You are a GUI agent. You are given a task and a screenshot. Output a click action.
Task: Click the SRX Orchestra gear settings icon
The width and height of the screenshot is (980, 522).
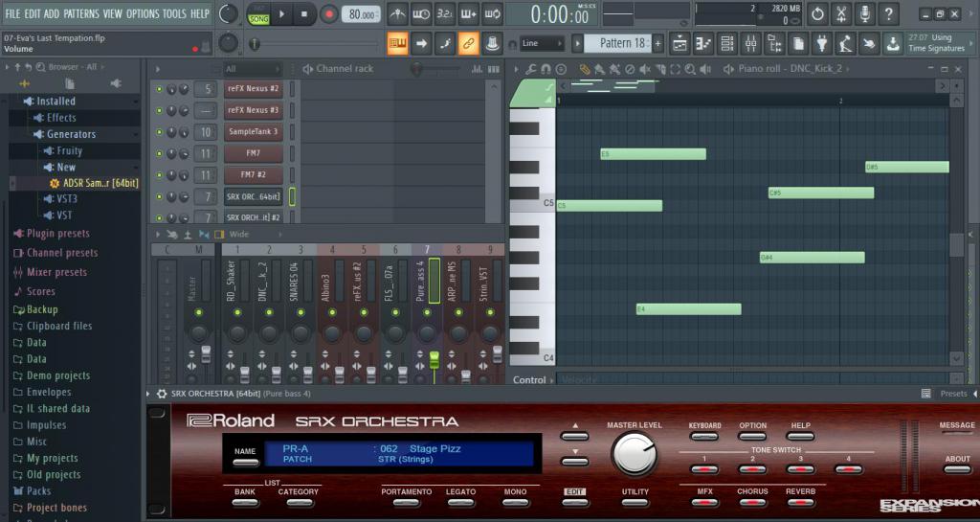click(x=162, y=394)
